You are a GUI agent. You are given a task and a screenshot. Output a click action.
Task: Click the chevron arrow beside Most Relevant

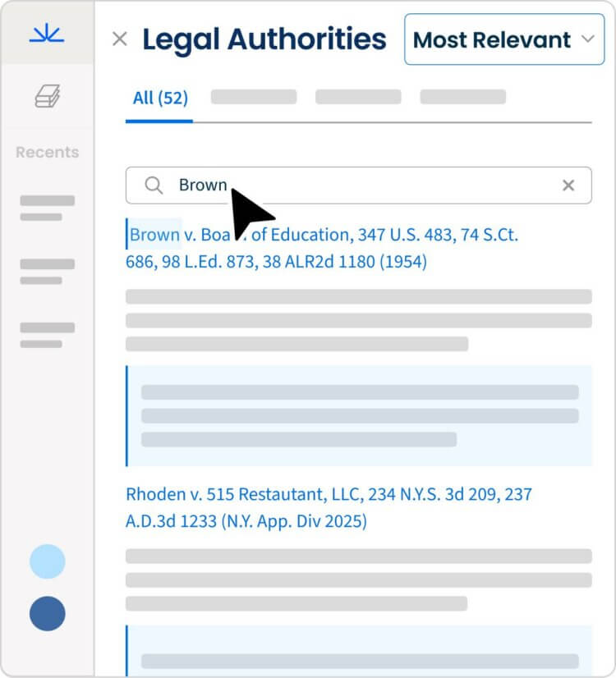coord(586,39)
